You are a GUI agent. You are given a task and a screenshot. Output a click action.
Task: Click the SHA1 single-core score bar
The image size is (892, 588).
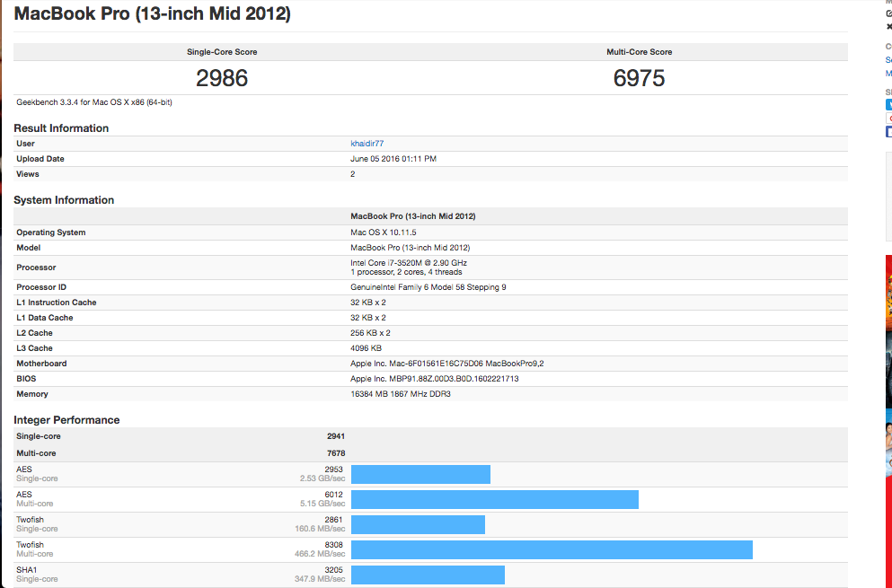[428, 575]
